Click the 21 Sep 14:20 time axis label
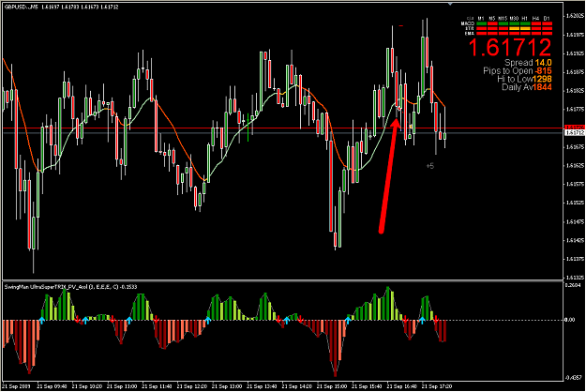The image size is (586, 392). click(297, 386)
